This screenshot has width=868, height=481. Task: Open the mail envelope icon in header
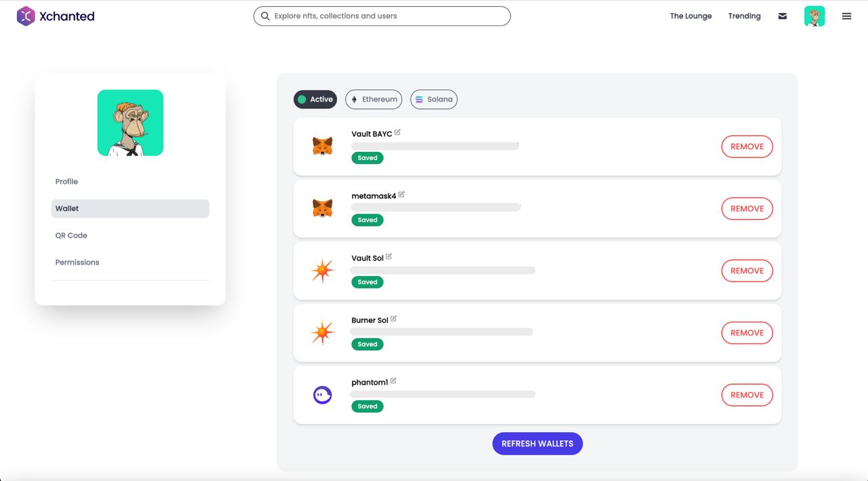[783, 16]
